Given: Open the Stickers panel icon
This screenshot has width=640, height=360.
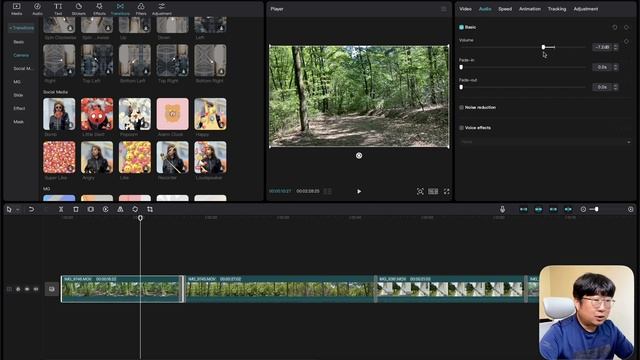Looking at the screenshot, I should coord(79,9).
